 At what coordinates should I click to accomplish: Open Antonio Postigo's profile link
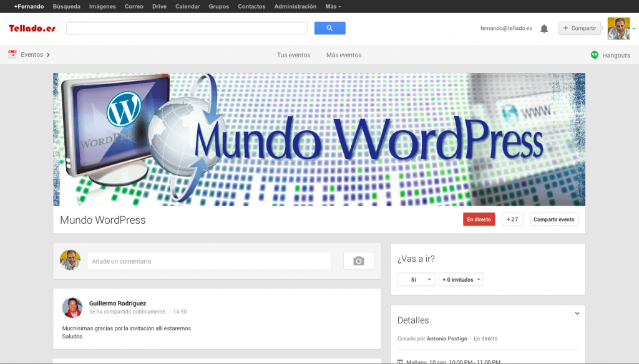click(x=447, y=338)
